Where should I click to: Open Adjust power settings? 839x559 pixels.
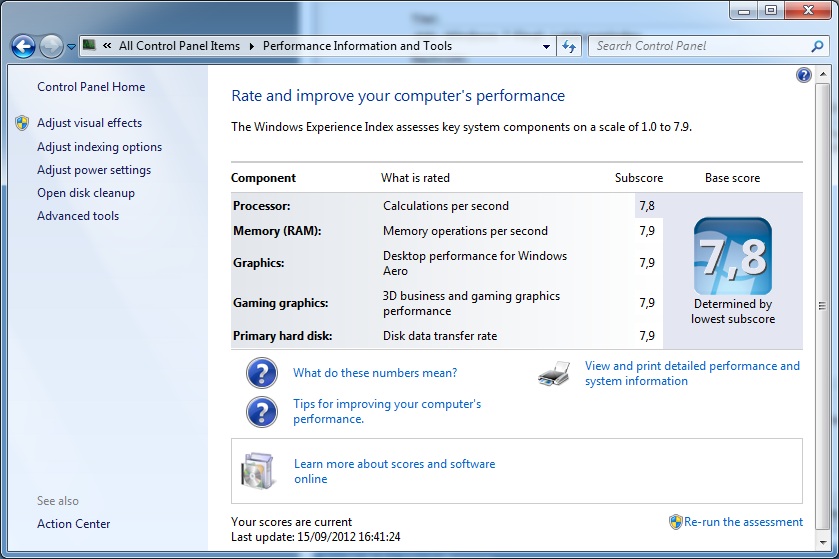coord(94,170)
